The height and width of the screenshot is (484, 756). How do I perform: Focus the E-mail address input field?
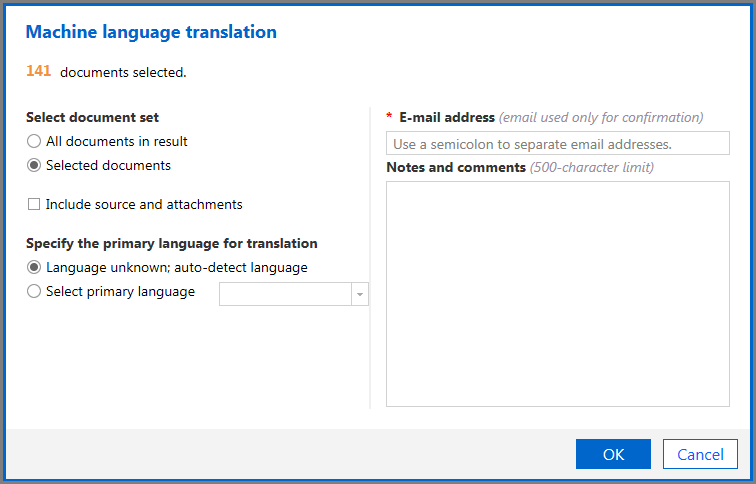[558, 143]
